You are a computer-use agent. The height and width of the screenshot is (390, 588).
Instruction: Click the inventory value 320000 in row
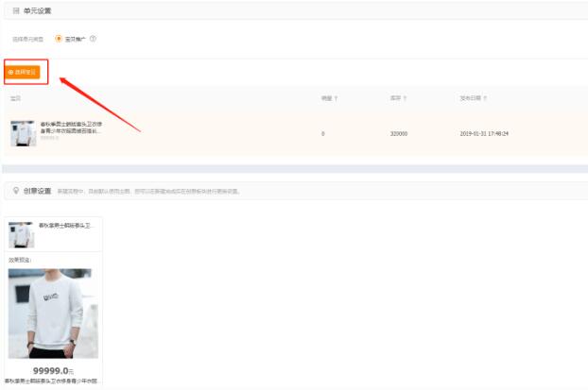pos(398,133)
